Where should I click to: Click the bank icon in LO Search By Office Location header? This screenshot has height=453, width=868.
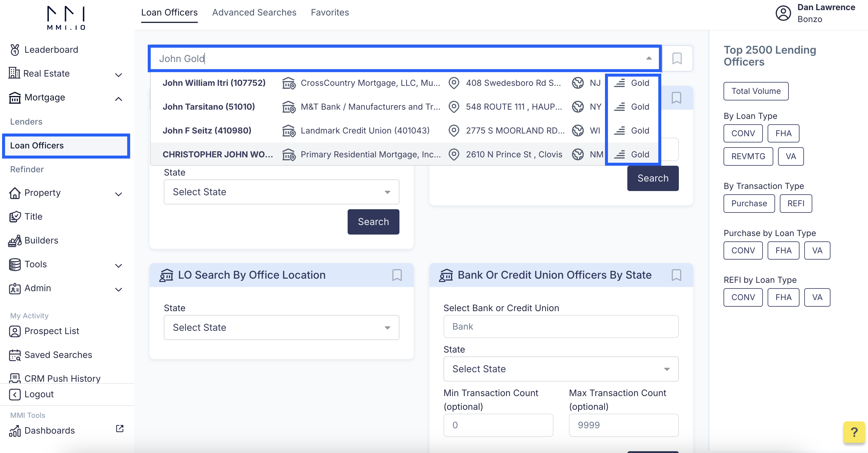coord(166,275)
